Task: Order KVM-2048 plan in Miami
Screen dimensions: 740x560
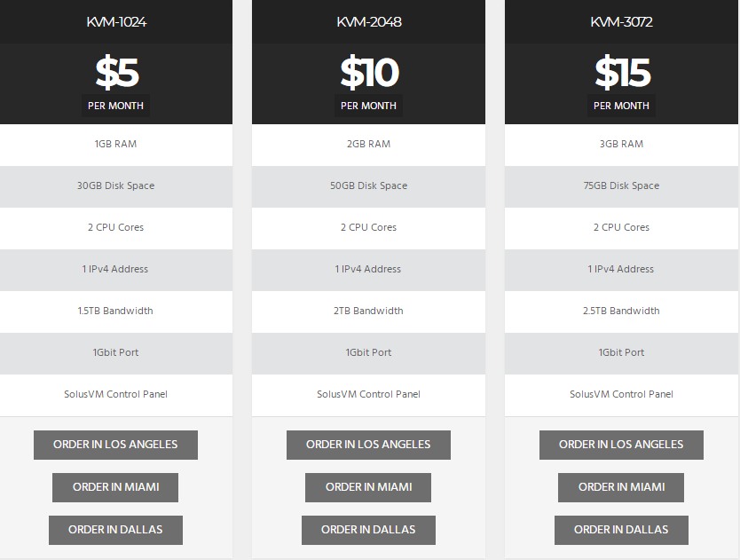Action: 368,487
